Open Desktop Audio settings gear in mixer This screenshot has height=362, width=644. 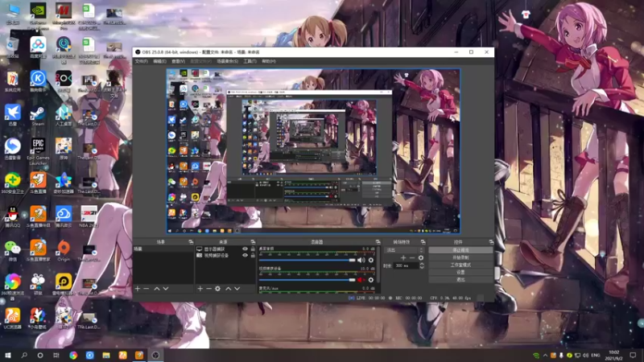click(371, 260)
